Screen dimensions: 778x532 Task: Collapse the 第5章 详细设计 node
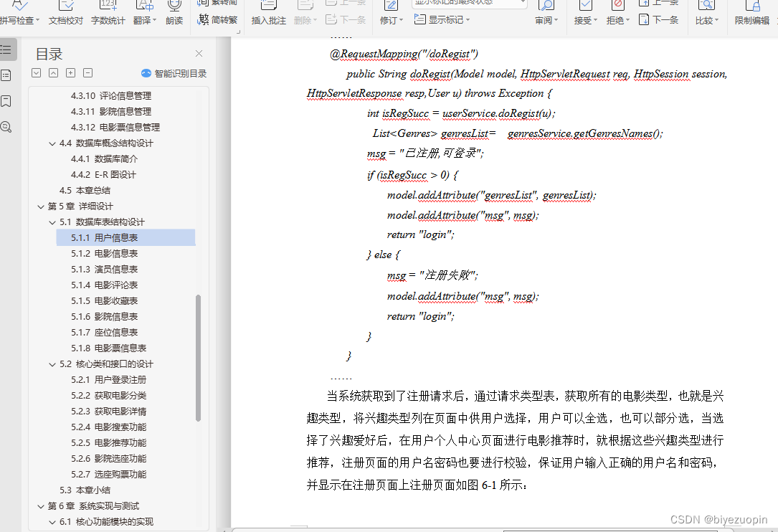41,206
